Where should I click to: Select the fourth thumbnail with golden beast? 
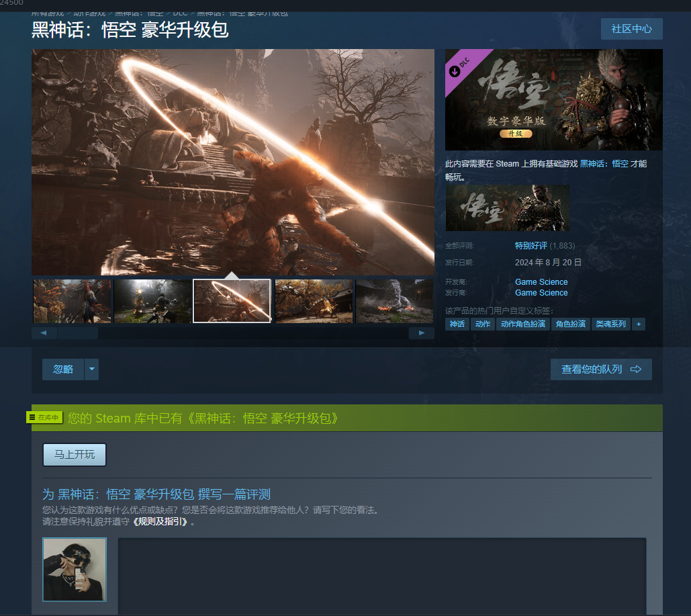pyautogui.click(x=314, y=301)
